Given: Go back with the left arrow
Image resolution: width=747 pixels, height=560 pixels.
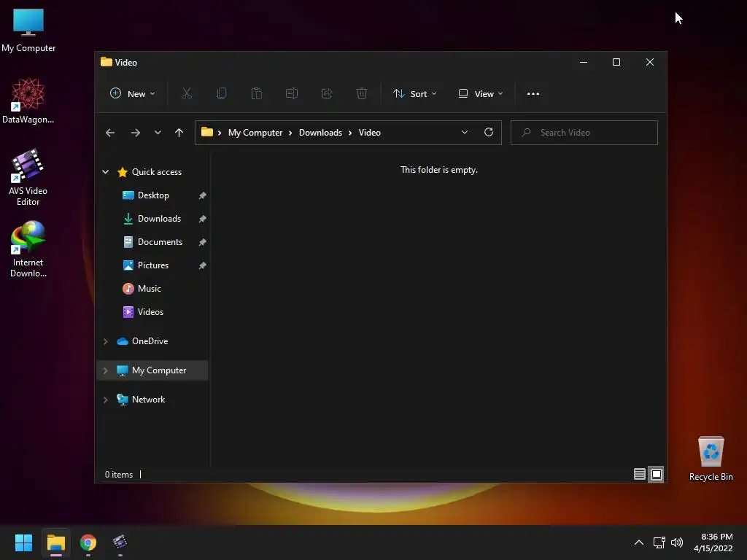Looking at the screenshot, I should coord(110,133).
